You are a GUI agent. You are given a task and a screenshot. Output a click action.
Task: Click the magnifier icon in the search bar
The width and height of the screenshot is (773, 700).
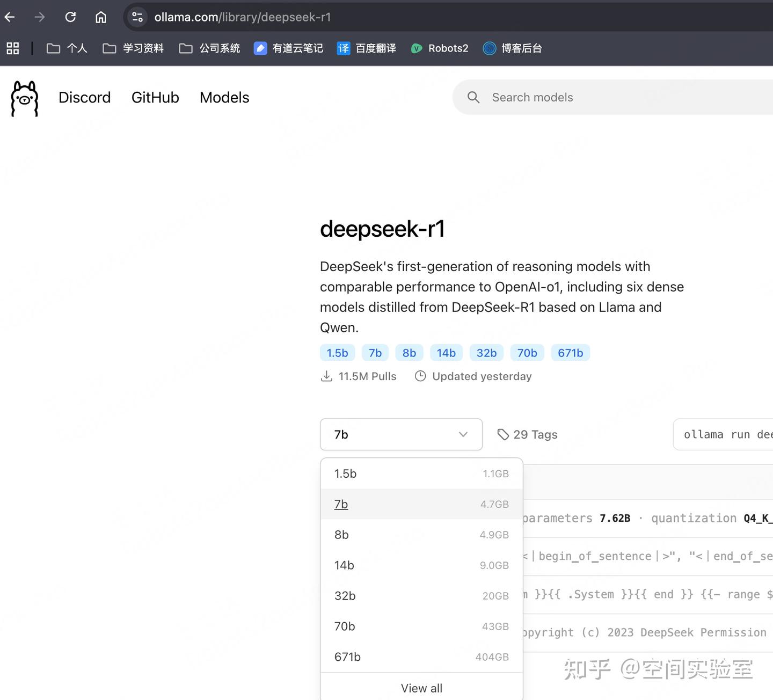point(473,97)
